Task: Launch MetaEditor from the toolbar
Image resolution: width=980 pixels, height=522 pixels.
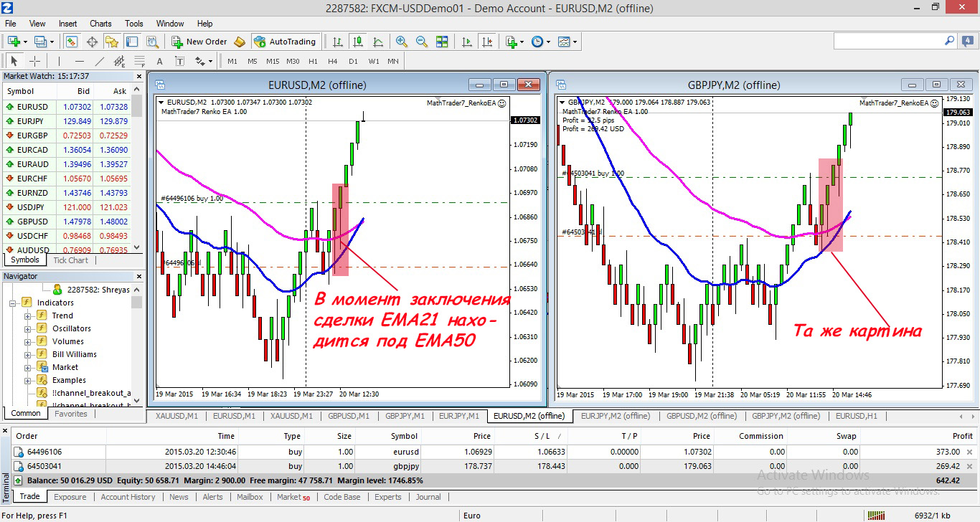Action: pos(239,42)
